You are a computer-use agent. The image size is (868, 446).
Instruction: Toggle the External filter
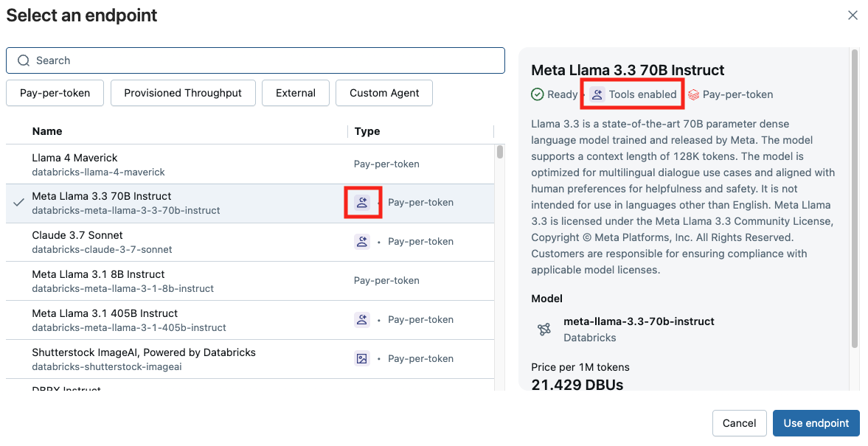click(x=296, y=93)
